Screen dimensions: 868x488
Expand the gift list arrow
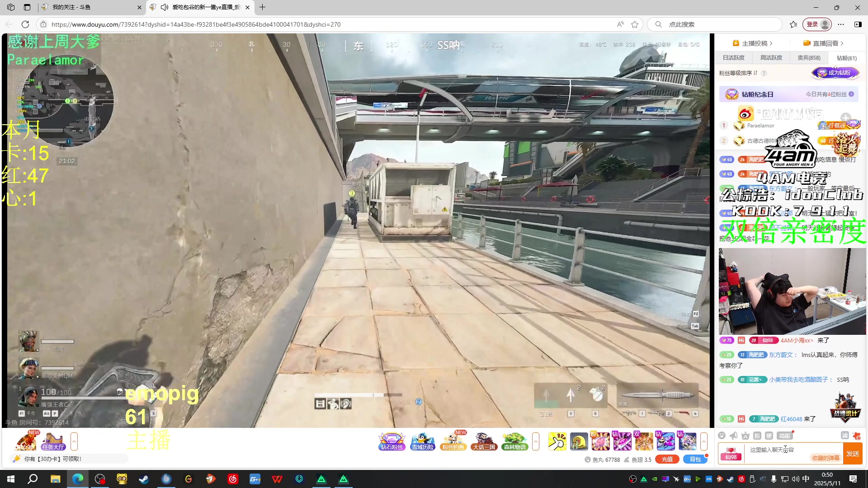[x=704, y=441]
